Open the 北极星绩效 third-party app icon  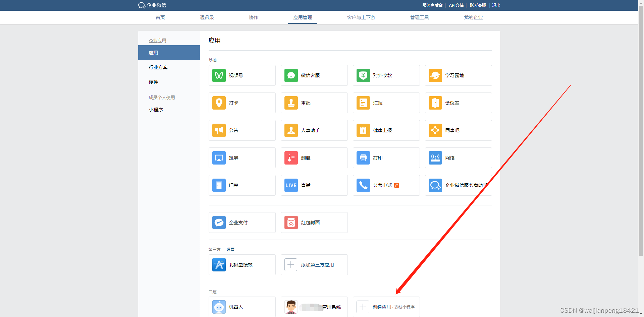[x=219, y=265]
